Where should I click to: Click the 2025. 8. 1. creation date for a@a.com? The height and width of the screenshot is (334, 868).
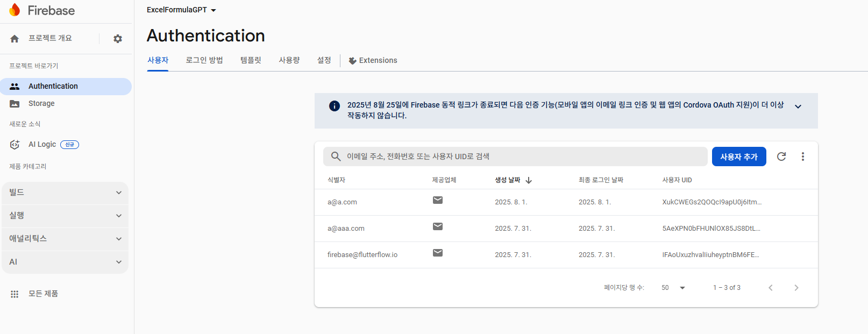[511, 202]
